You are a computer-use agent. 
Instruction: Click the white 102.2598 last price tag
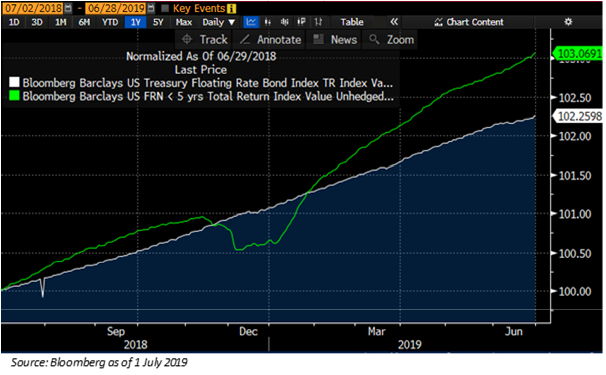click(x=578, y=116)
